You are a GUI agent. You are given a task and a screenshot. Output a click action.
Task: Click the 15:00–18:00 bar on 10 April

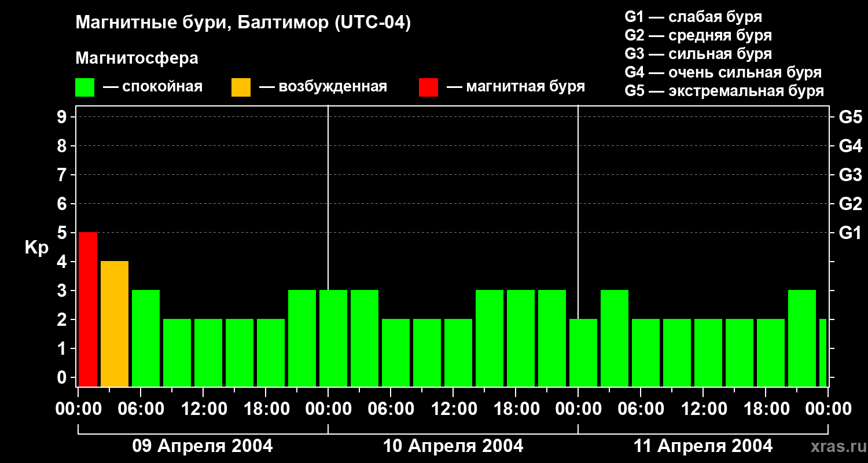(490, 338)
